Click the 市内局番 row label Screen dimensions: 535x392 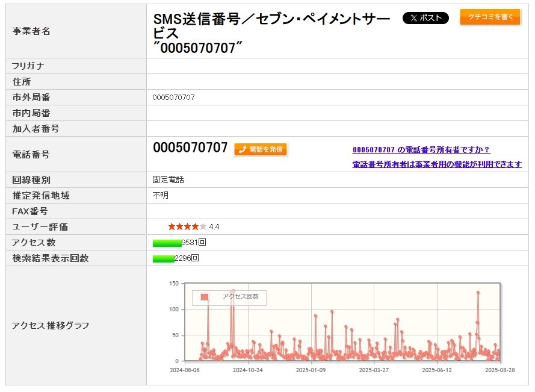point(31,113)
